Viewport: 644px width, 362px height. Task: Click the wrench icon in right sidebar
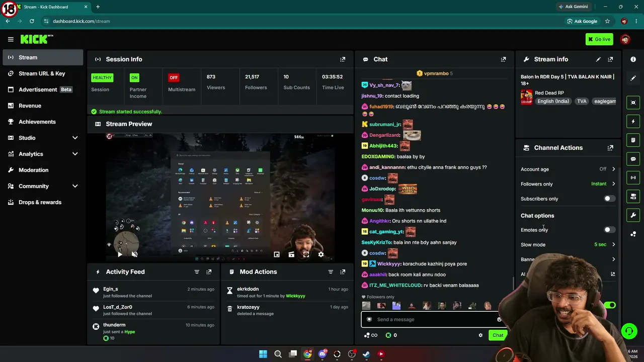[x=633, y=215]
